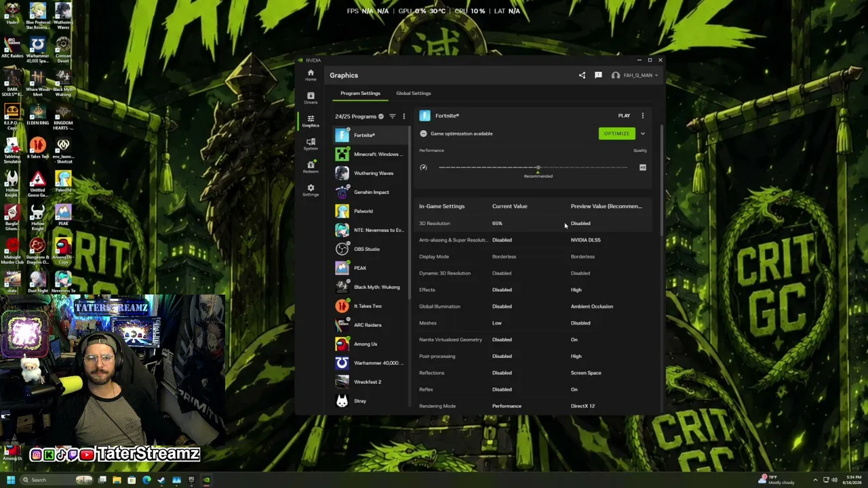Open the taskbar clock and date
Viewport: 868px width, 488px height.
852,480
